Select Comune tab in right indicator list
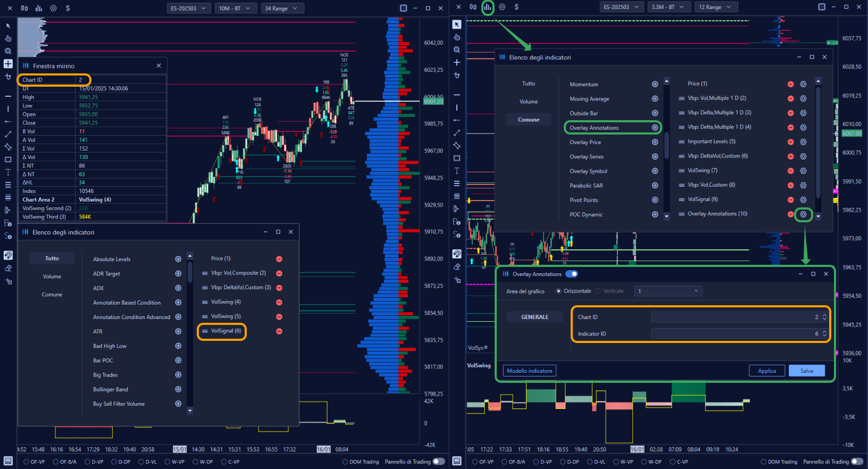This screenshot has width=868, height=469. 529,120
